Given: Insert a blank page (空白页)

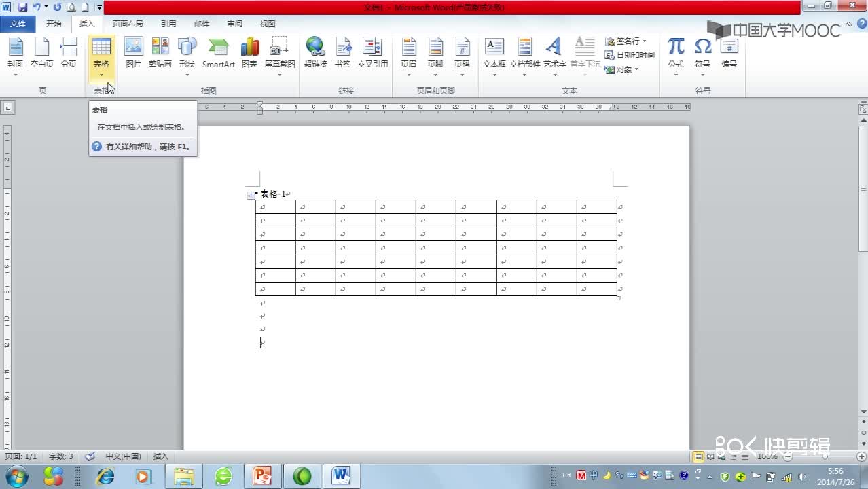Looking at the screenshot, I should tap(41, 53).
